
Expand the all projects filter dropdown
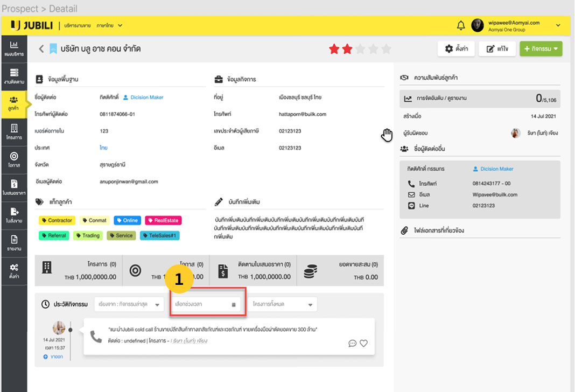(282, 304)
